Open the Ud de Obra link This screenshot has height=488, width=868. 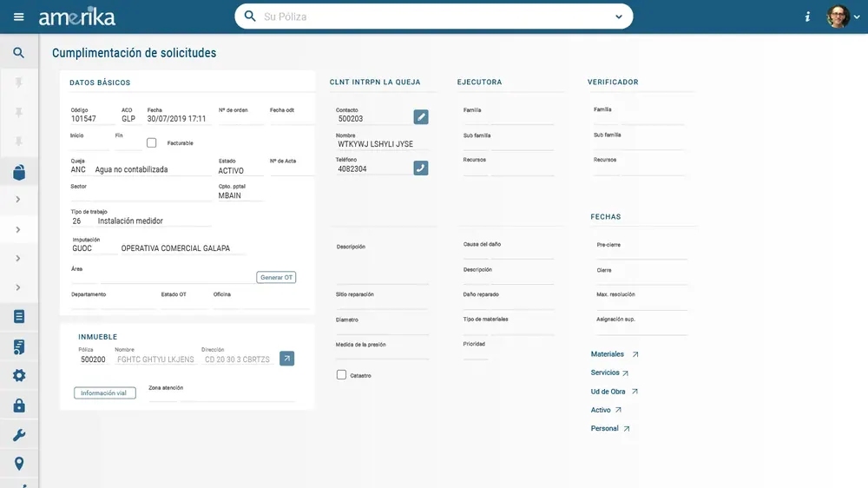[x=615, y=392]
